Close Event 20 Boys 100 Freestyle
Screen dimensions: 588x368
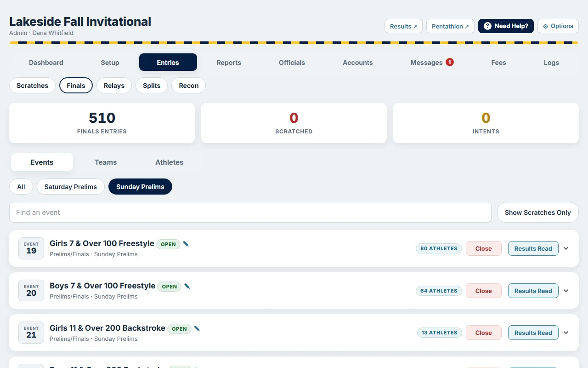point(484,291)
